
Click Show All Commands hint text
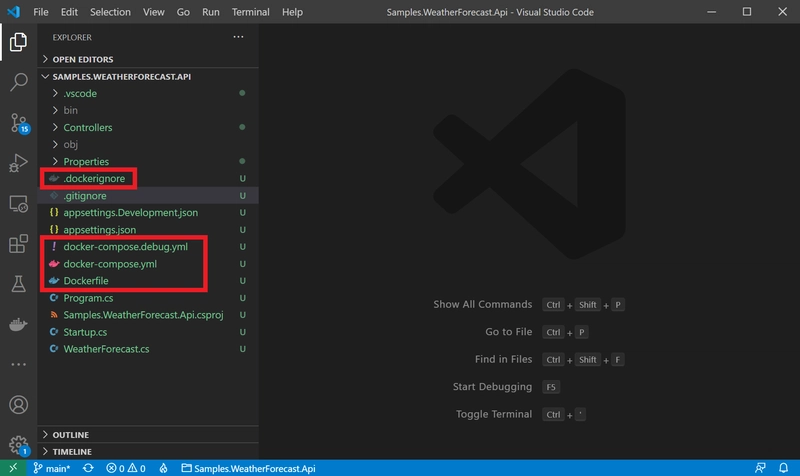483,304
